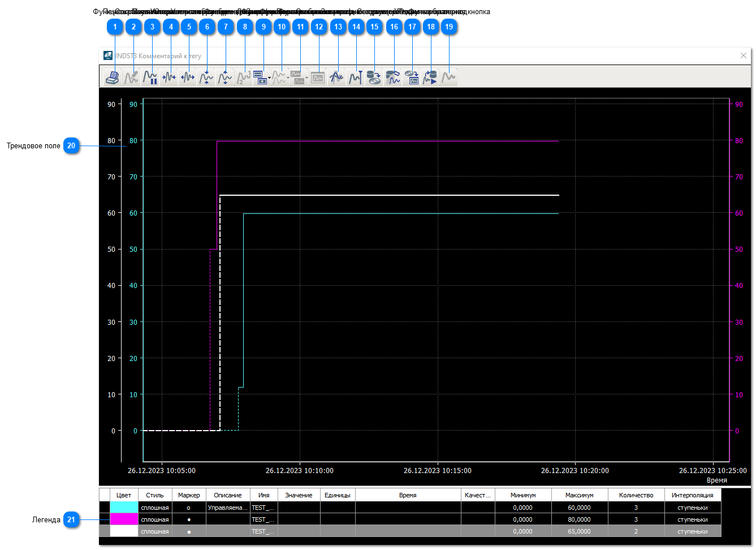756x550 pixels.
Task: Click the database-to-disc export icon
Action: 374,77
